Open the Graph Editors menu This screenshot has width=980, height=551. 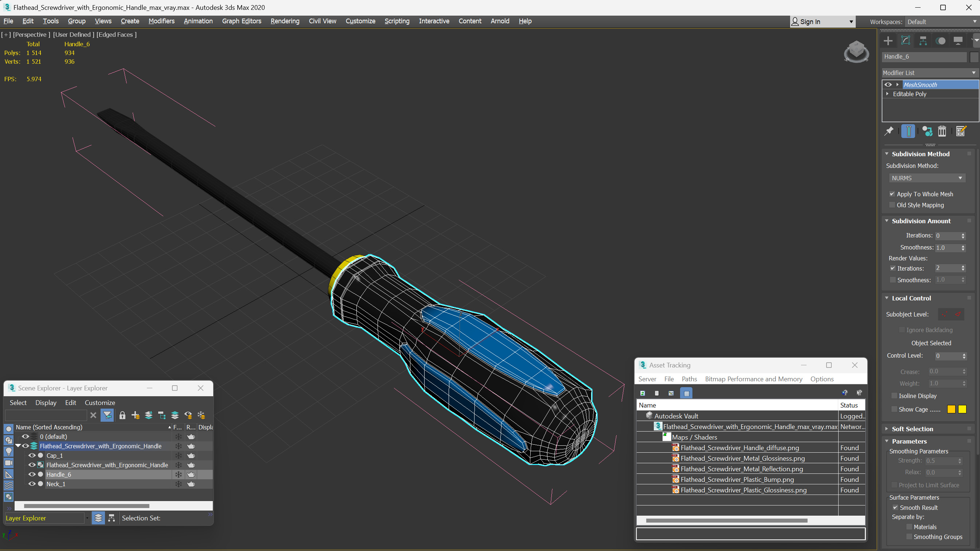pos(242,21)
